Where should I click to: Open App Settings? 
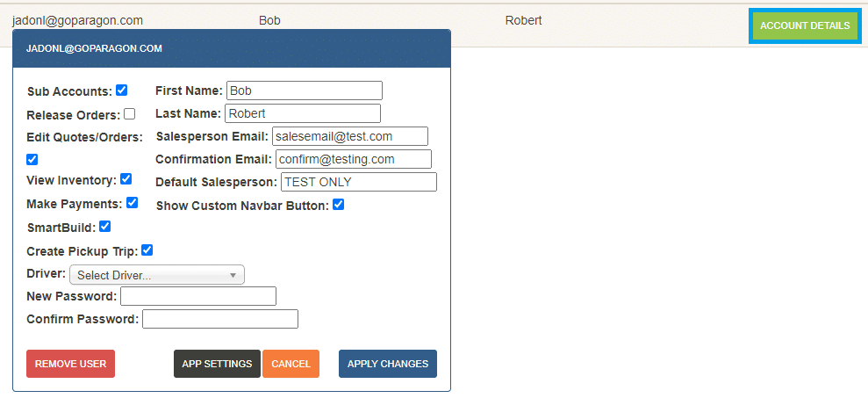point(217,364)
